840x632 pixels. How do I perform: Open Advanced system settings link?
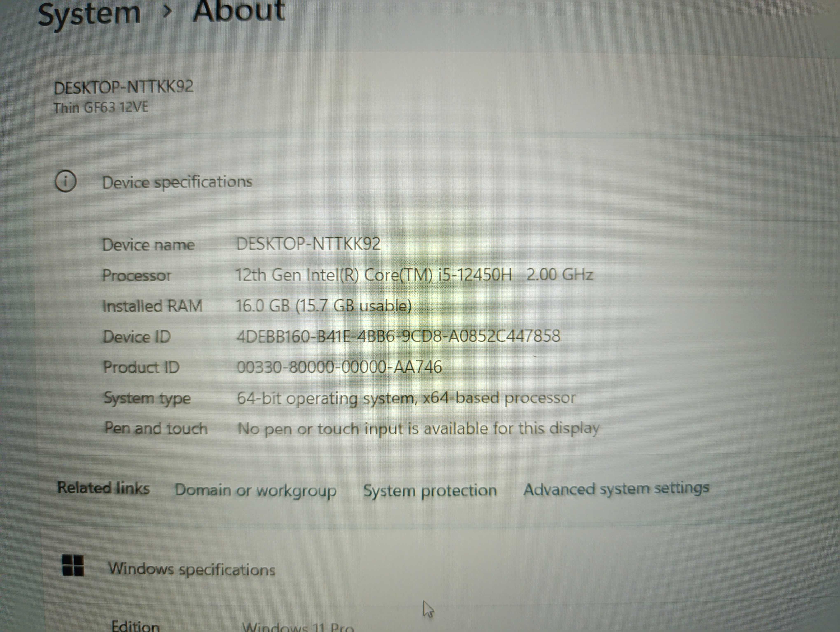tap(616, 489)
